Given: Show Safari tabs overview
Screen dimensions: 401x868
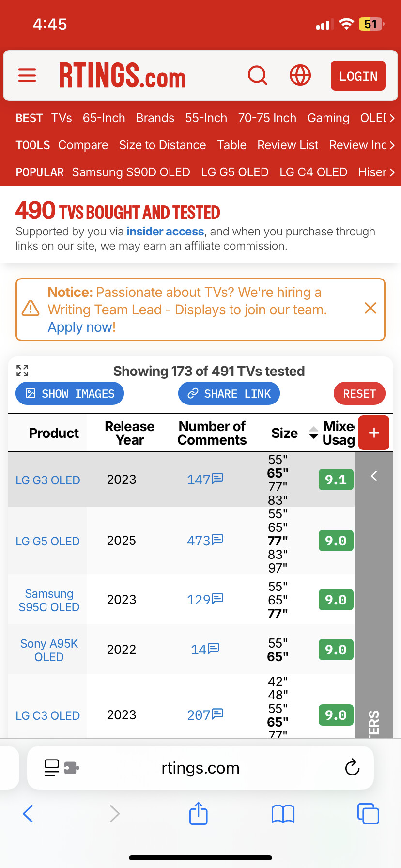Looking at the screenshot, I should click(368, 813).
